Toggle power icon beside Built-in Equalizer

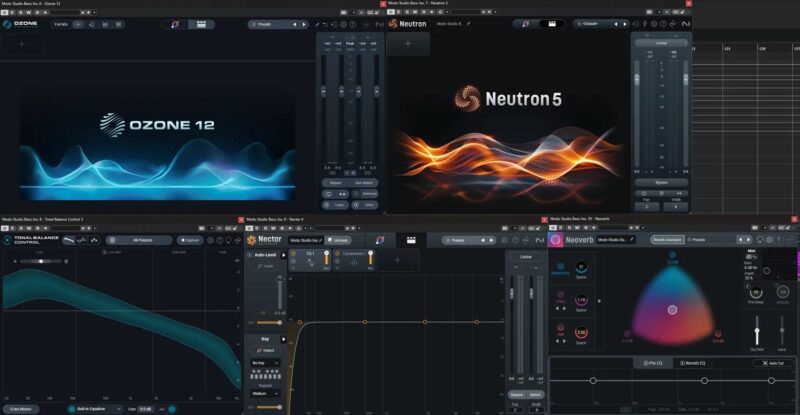point(72,409)
